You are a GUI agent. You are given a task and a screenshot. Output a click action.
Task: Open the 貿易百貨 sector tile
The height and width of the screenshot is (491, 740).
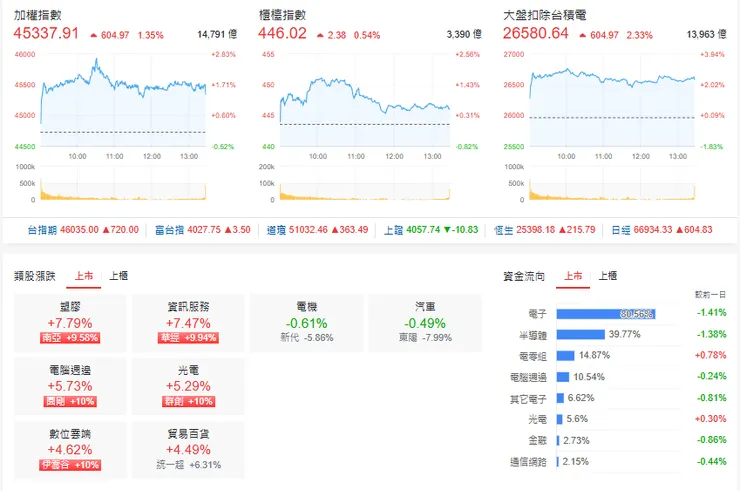coord(188,450)
